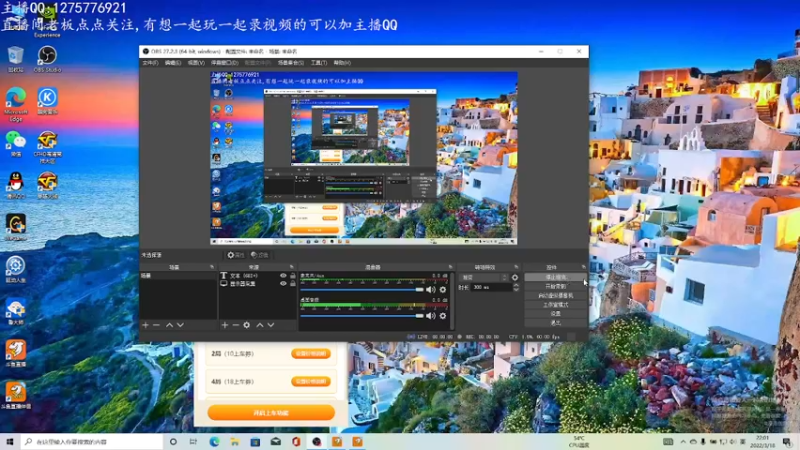Move the scene up in the Scenes panel
Image resolution: width=800 pixels, height=450 pixels.
point(169,325)
